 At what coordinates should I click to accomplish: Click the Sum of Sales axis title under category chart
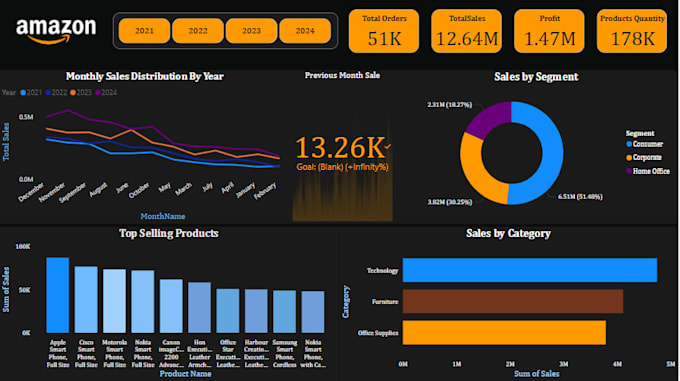[536, 374]
